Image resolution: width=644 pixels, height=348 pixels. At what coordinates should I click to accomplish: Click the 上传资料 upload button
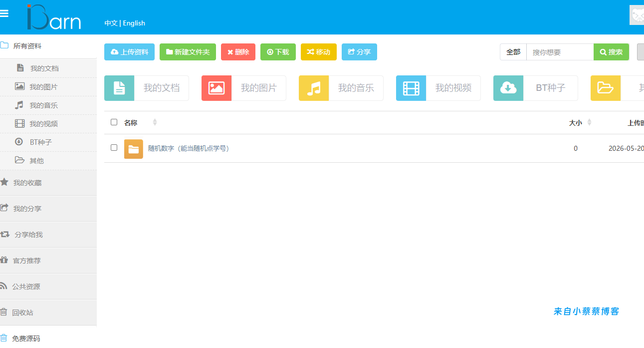click(x=129, y=52)
